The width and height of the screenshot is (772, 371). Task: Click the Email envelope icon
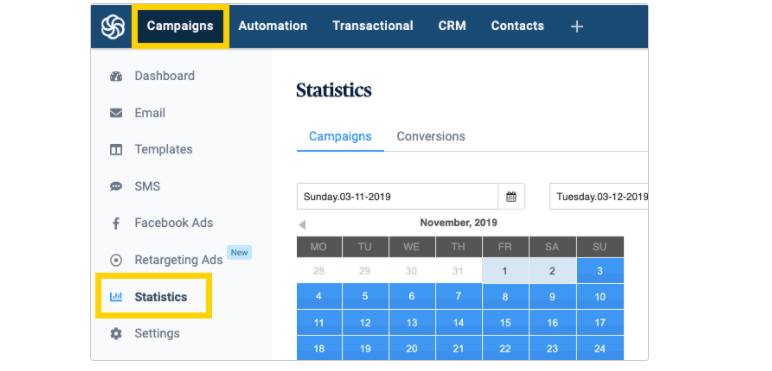coord(116,113)
